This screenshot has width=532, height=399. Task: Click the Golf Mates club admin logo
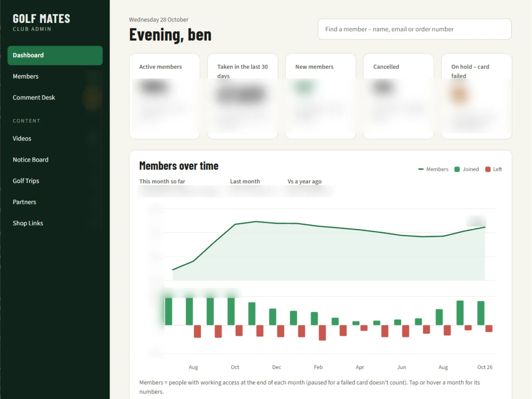(x=41, y=22)
